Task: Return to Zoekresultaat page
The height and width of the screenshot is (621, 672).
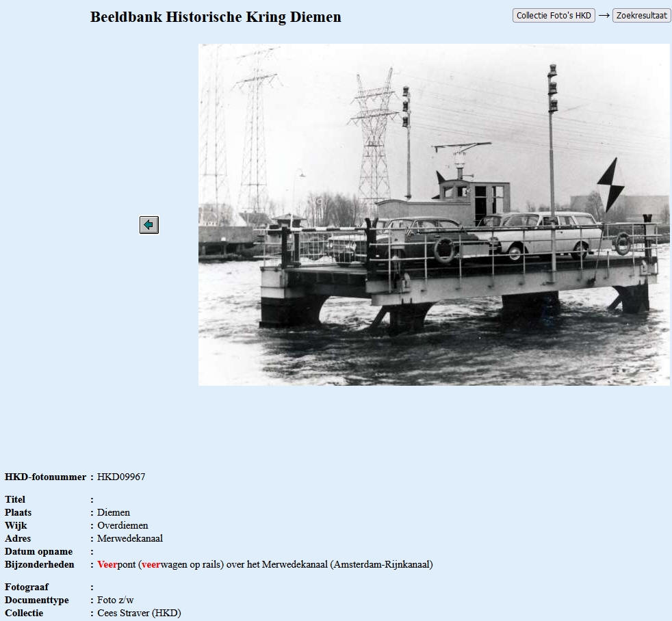Action: click(x=641, y=16)
